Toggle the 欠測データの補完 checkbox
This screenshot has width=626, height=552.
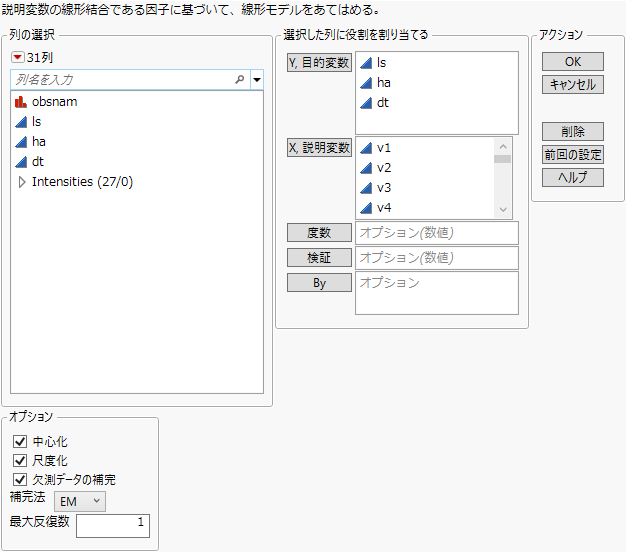point(20,479)
